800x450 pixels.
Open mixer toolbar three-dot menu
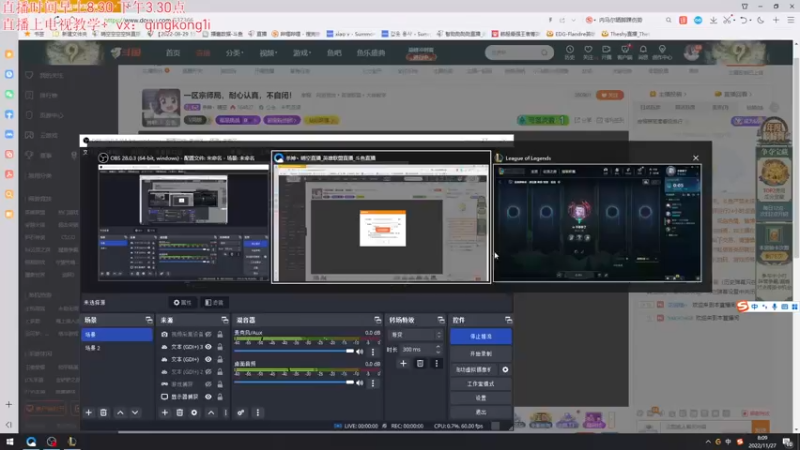258,412
